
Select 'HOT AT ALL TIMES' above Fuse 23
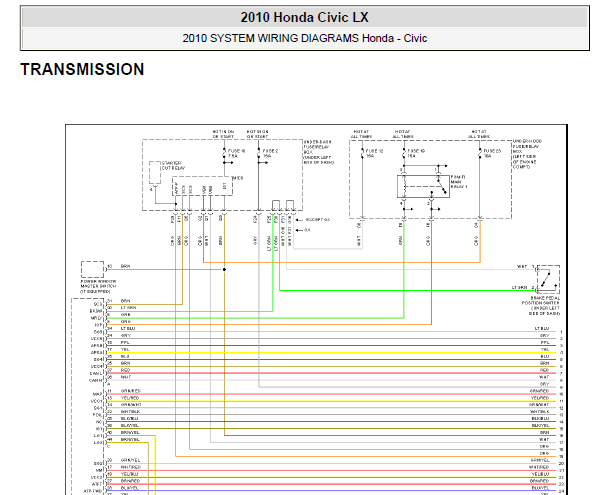pyautogui.click(x=479, y=134)
